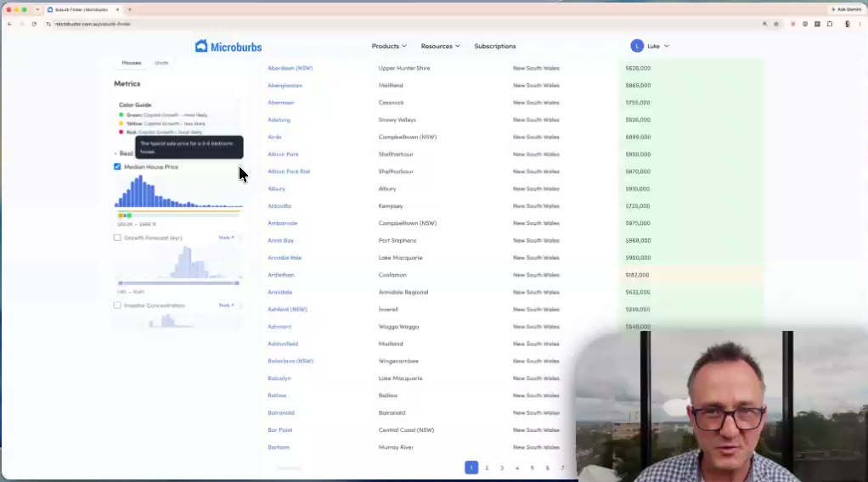The height and width of the screenshot is (482, 868).
Task: Open the zoom magnifier icon in the address bar
Action: click(x=764, y=24)
